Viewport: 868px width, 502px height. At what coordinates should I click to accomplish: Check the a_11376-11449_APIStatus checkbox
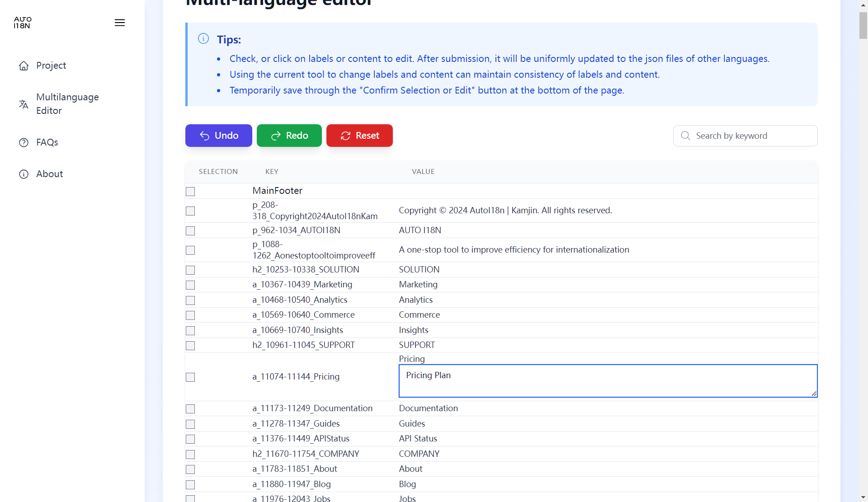click(x=190, y=439)
